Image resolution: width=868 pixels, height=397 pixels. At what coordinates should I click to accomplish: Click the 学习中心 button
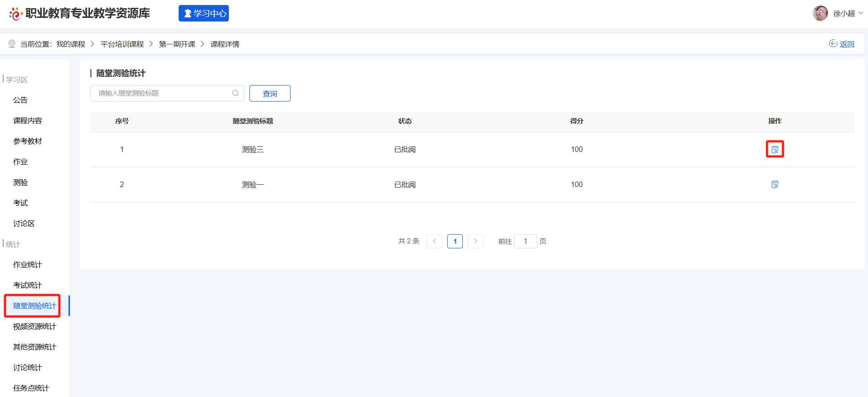point(204,13)
